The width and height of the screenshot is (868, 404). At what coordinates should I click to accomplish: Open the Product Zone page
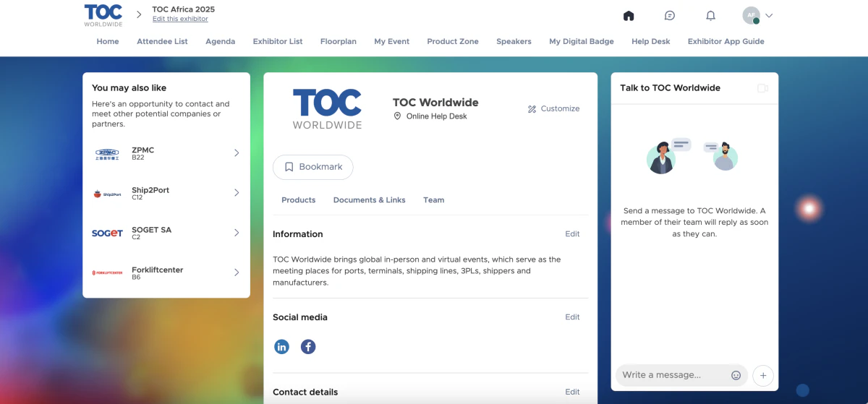(453, 42)
